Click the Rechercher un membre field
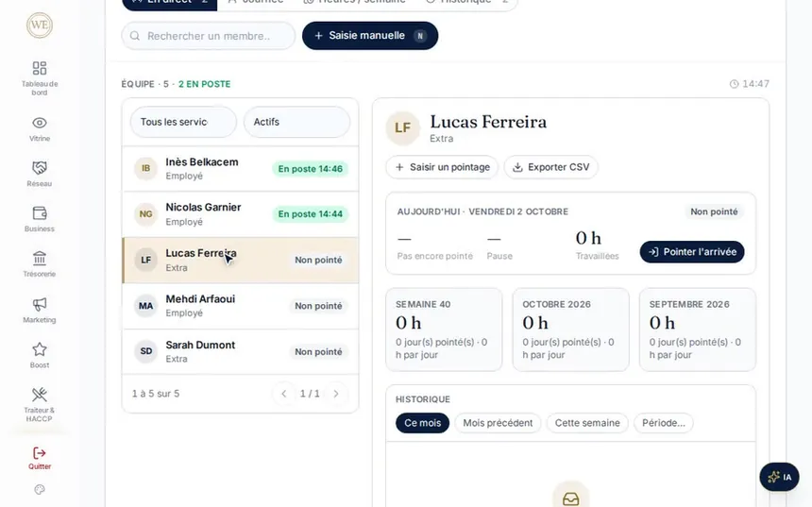The image size is (812, 507). 208,36
